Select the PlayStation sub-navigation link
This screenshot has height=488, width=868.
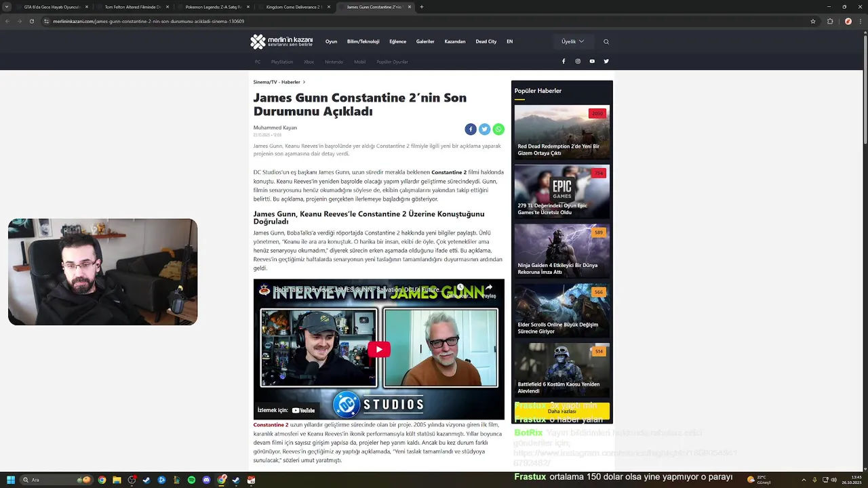282,62
